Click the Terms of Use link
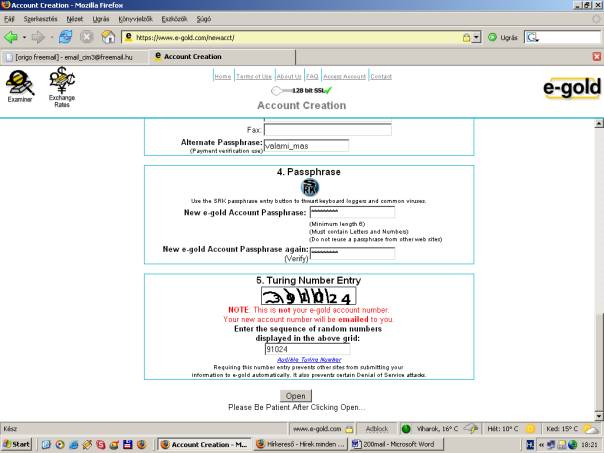 254,76
